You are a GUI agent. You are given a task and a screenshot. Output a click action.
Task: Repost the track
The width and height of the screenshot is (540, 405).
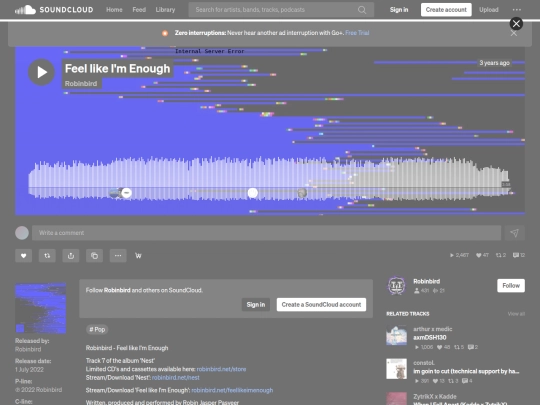point(47,256)
